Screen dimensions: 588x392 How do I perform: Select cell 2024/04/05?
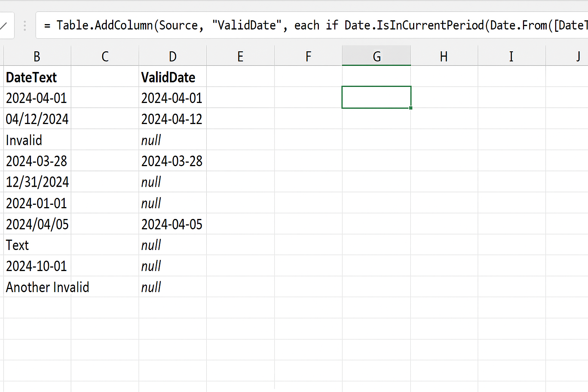point(37,224)
